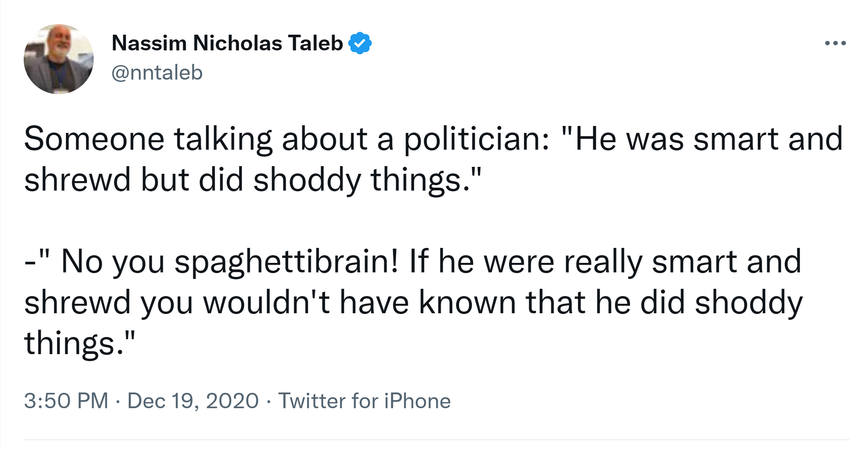Click "Someone" at the tweet's start
Image resolution: width=868 pixels, height=452 pixels.
(x=94, y=139)
